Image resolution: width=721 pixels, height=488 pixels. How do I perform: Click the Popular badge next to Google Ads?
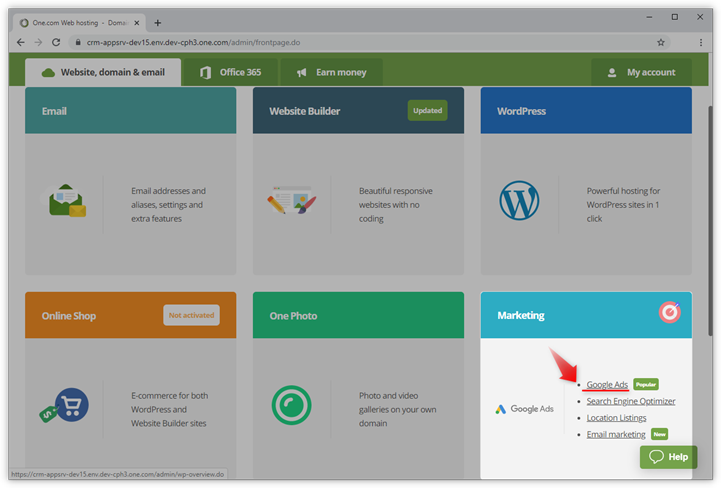[646, 384]
